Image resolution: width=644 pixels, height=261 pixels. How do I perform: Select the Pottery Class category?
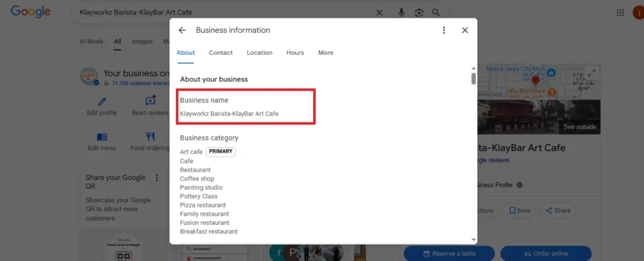(x=199, y=196)
